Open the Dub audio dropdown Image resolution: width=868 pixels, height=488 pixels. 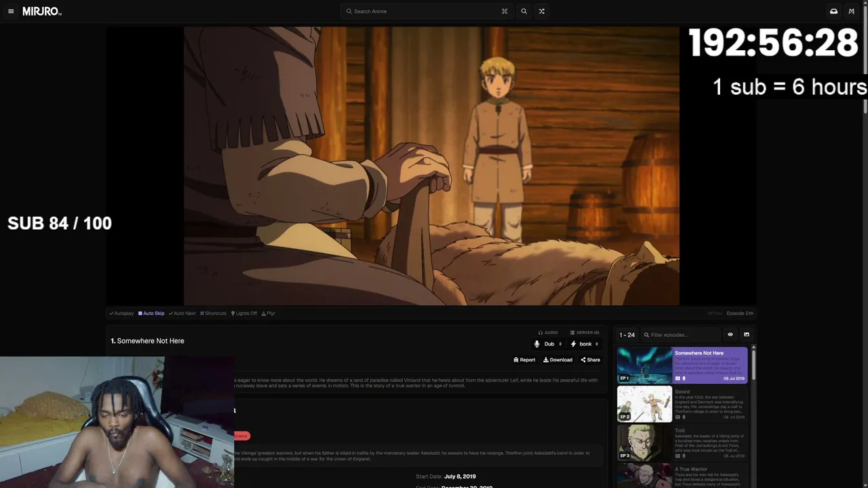[x=549, y=344]
